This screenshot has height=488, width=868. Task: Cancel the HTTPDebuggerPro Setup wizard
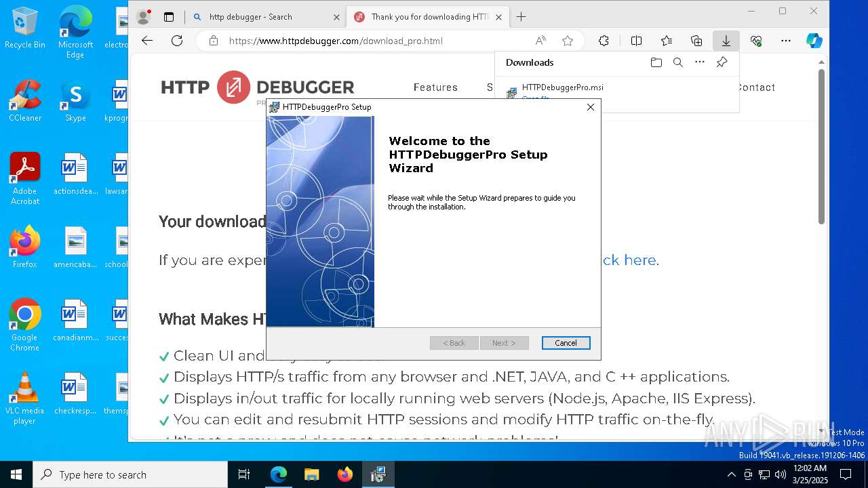(x=566, y=343)
